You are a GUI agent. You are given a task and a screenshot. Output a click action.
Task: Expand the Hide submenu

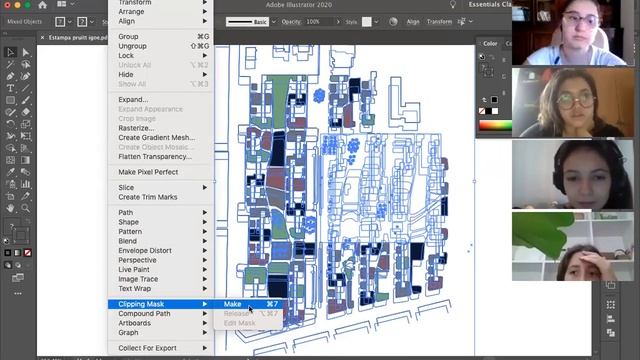[x=160, y=75]
